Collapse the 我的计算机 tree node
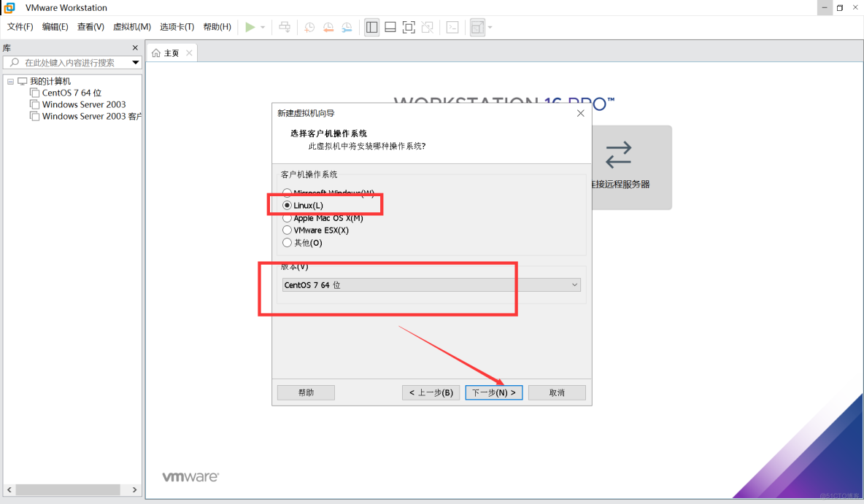Image resolution: width=864 pixels, height=504 pixels. 10,82
